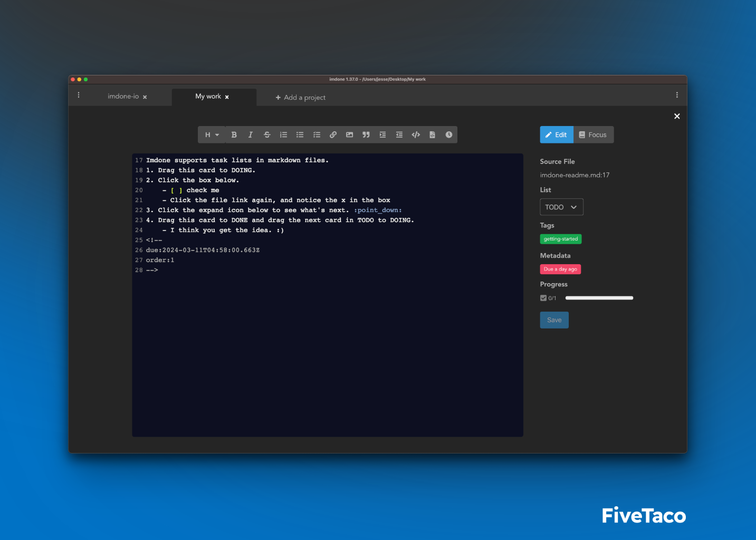The height and width of the screenshot is (540, 756).
Task: Switch to Focus mode
Action: pos(594,135)
